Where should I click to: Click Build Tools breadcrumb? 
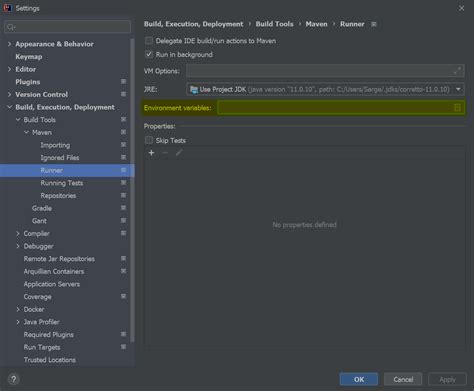pos(275,24)
